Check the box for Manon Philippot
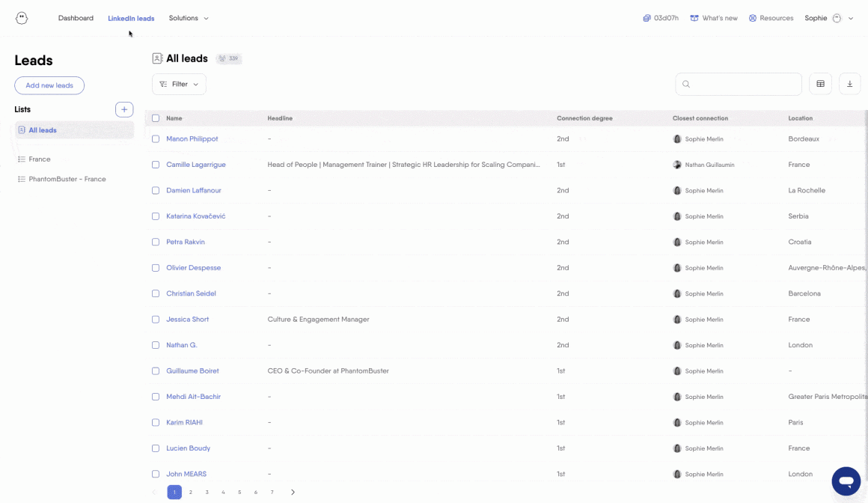This screenshot has width=868, height=503. (156, 138)
